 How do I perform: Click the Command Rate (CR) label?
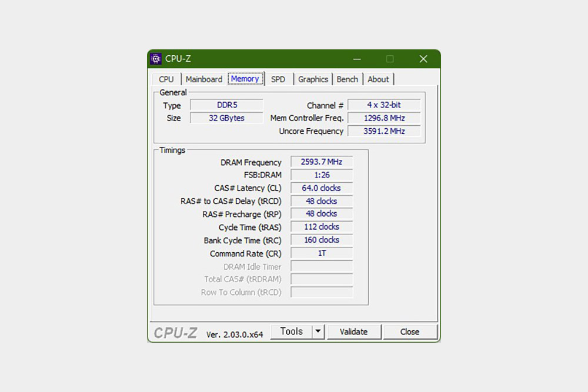tap(246, 254)
